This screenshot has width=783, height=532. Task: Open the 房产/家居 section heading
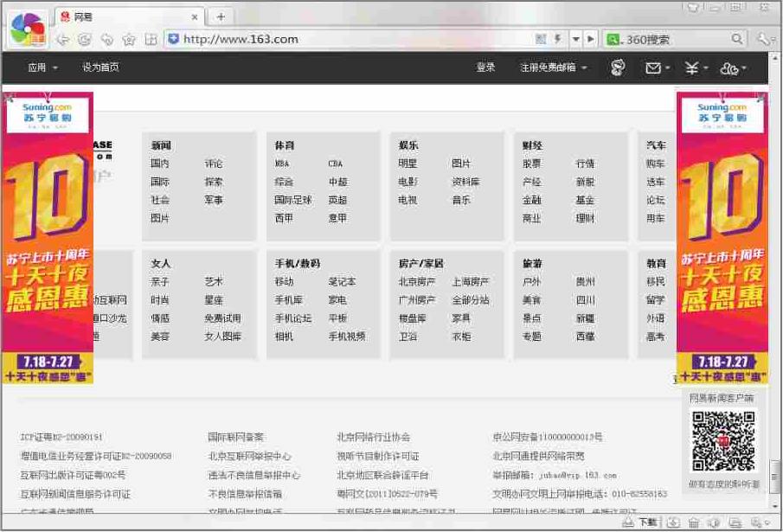coord(421,263)
